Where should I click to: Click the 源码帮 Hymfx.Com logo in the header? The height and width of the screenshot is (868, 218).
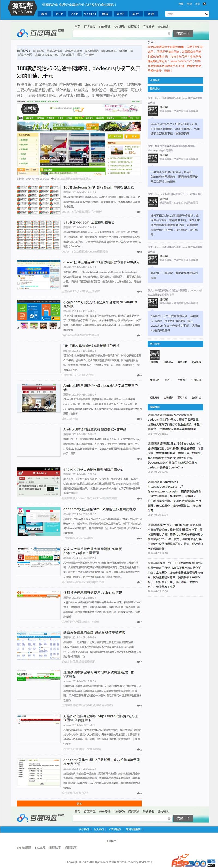pos(23,8)
